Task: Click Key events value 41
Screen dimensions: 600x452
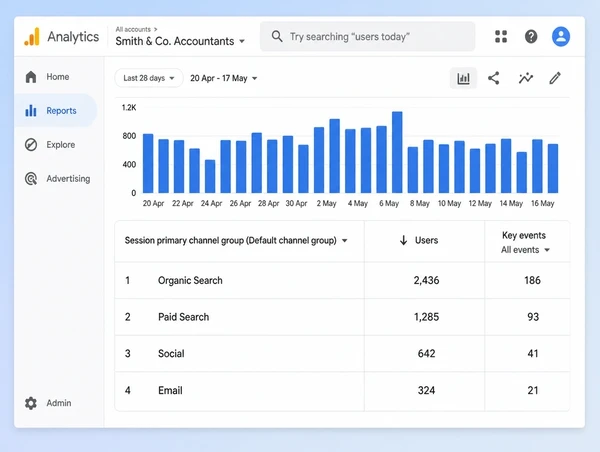Action: point(533,354)
